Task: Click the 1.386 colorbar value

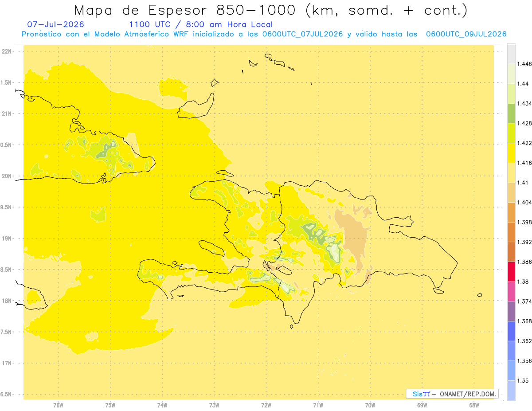Action: click(x=524, y=262)
